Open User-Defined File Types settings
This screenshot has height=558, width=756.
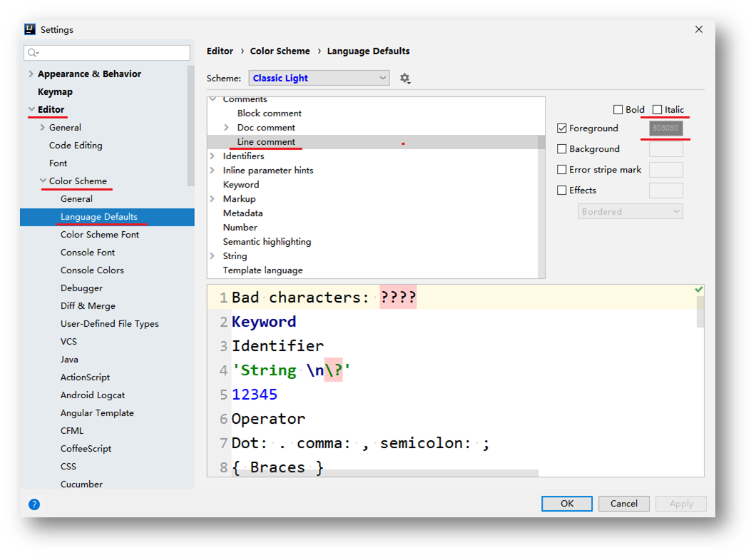tap(109, 324)
